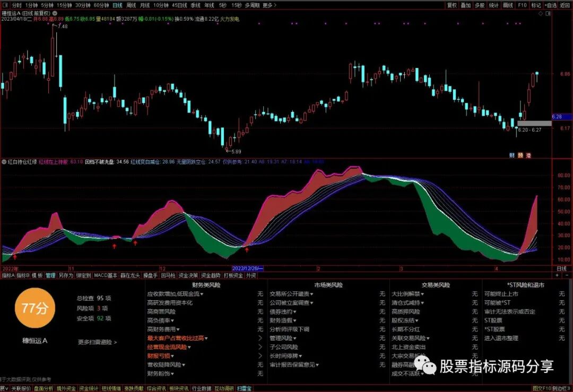Click the round icon before 红白持仓红绿
Viewport: 573px width, 392px height.
pyautogui.click(x=4, y=161)
